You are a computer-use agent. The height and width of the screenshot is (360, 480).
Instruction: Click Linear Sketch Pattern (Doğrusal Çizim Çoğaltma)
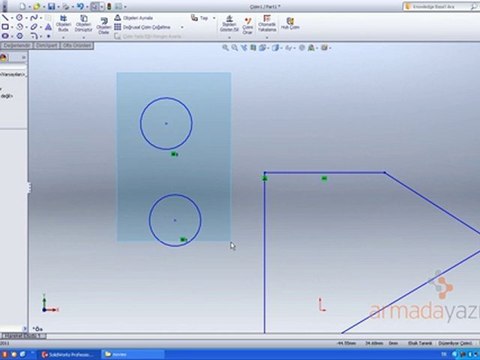tap(143, 27)
